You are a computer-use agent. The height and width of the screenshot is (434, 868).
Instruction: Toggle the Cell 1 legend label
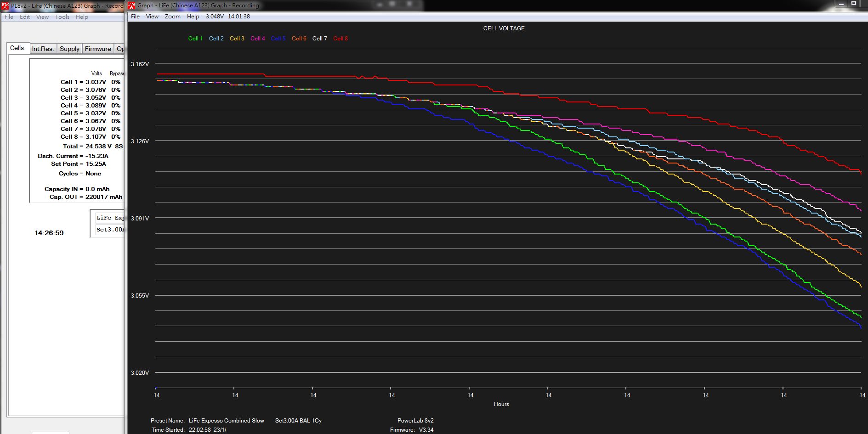pos(195,39)
